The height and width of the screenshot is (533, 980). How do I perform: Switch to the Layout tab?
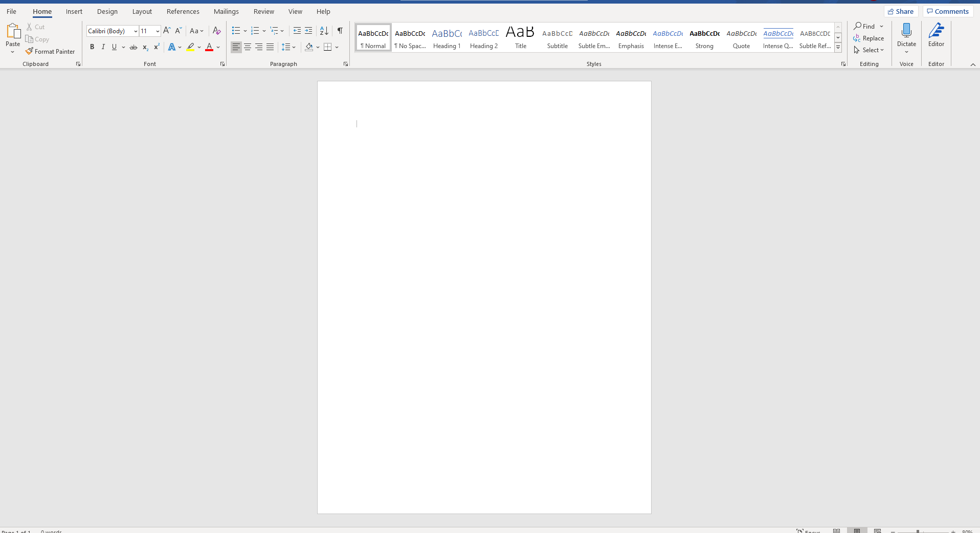point(142,11)
